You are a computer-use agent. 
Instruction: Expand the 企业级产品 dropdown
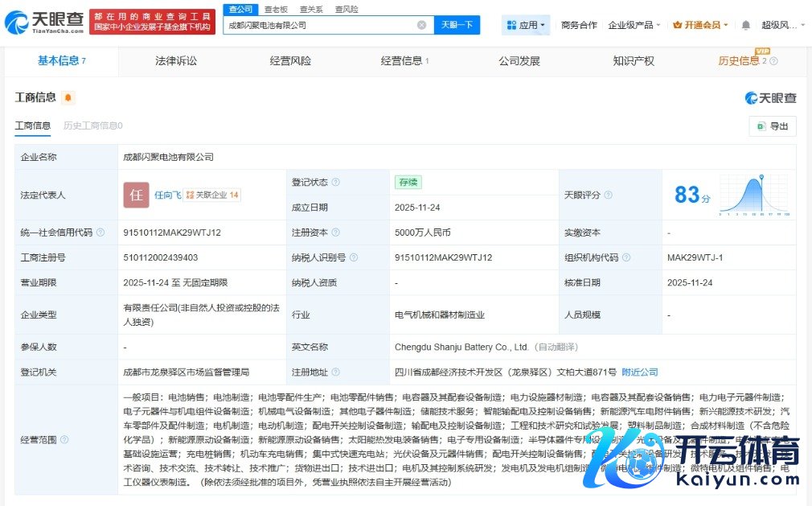(634, 25)
